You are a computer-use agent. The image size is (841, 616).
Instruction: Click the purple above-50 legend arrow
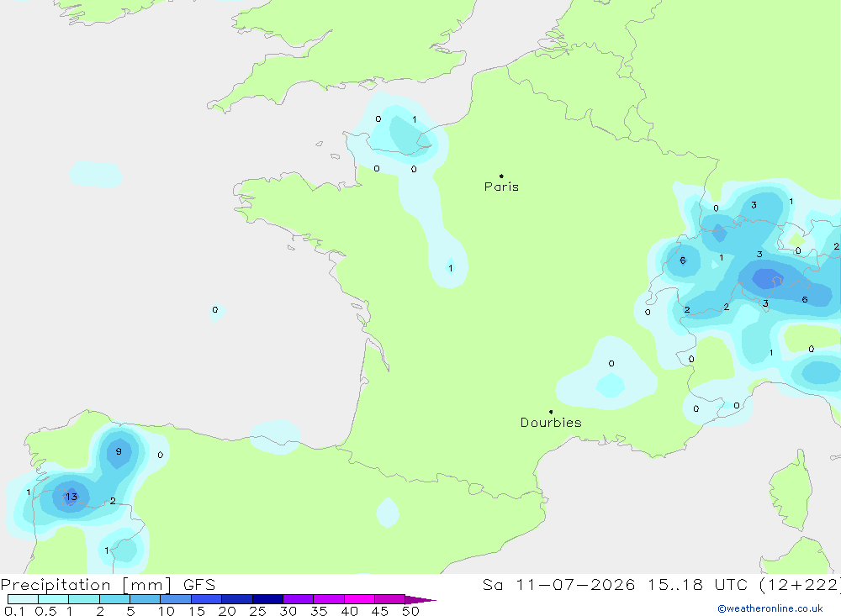click(x=420, y=599)
